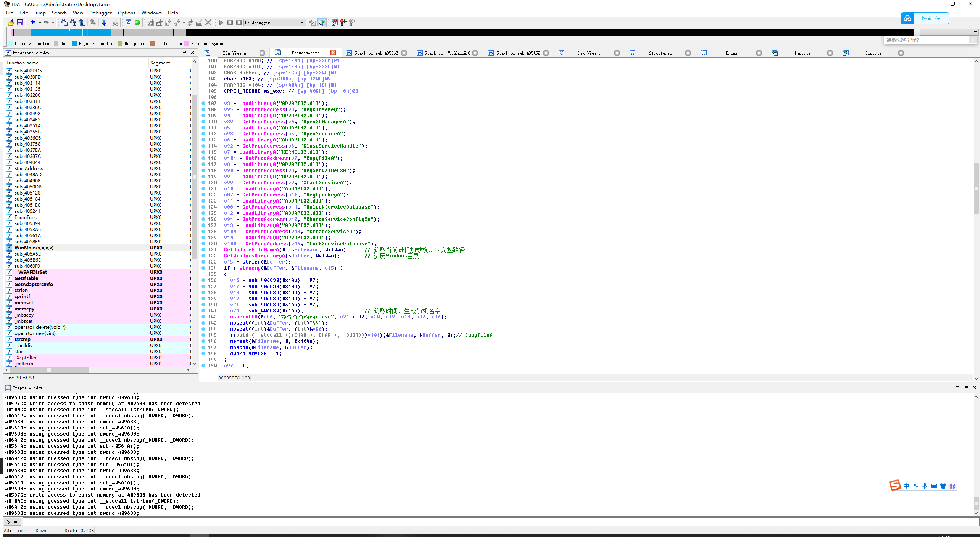The image size is (980, 537).
Task: Close the Pseudocode-A tab
Action: coord(333,53)
